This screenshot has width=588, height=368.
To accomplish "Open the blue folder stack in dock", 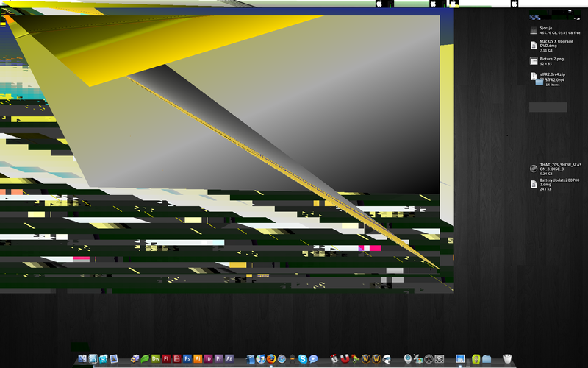I will pos(486,358).
